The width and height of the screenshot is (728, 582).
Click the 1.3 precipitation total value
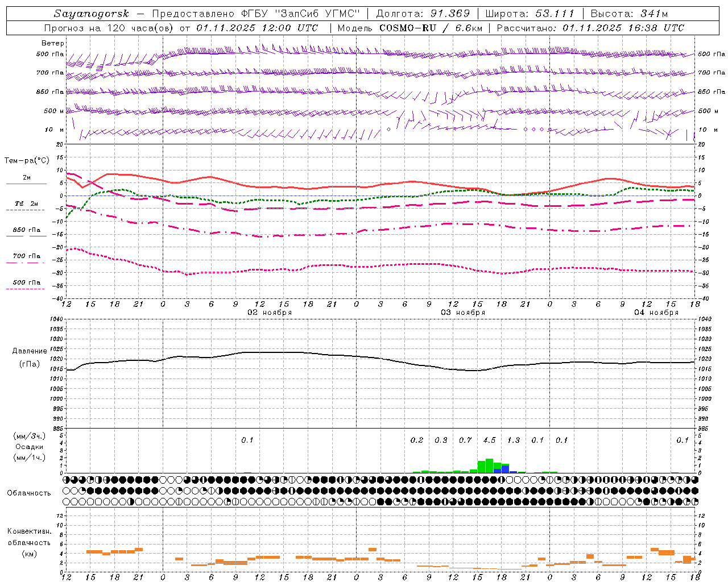514,440
